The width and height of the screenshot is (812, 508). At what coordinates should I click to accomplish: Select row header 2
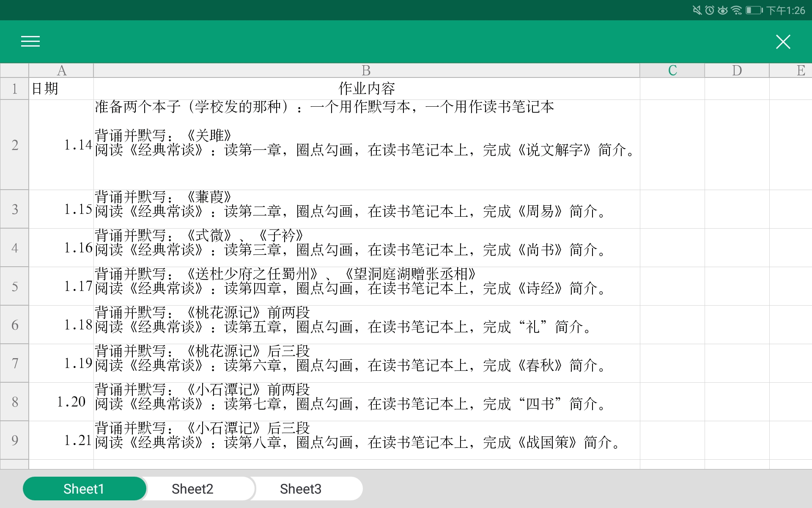coord(14,144)
